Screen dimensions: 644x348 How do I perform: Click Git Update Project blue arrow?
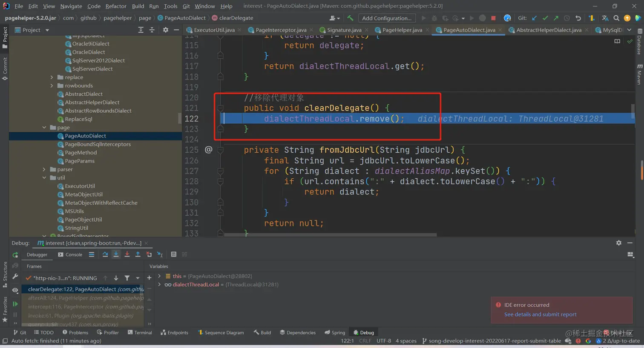pyautogui.click(x=534, y=18)
